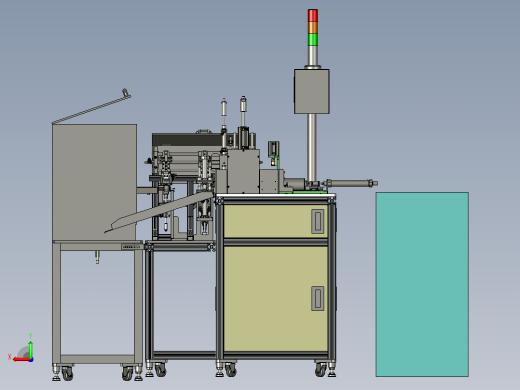
Task: Select the slanted discharge chute
Action: pos(159,213)
